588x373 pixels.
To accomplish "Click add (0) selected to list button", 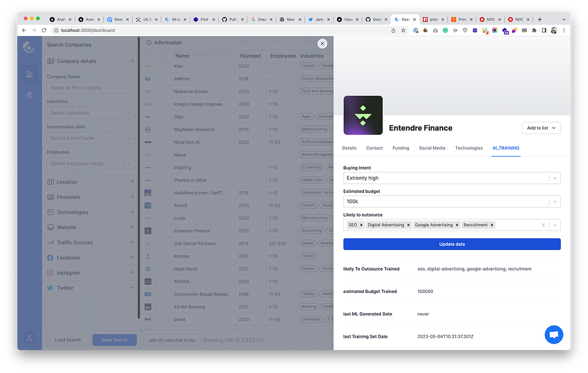I will point(172,340).
